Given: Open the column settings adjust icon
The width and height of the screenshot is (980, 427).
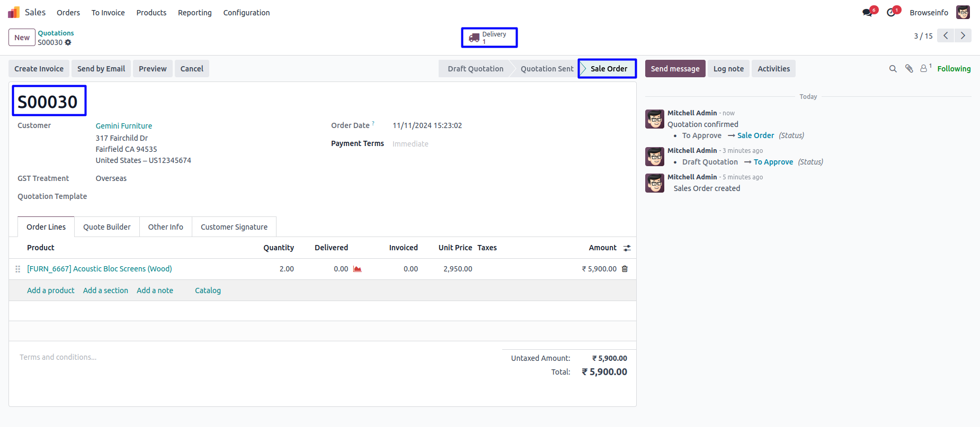Looking at the screenshot, I should [627, 248].
